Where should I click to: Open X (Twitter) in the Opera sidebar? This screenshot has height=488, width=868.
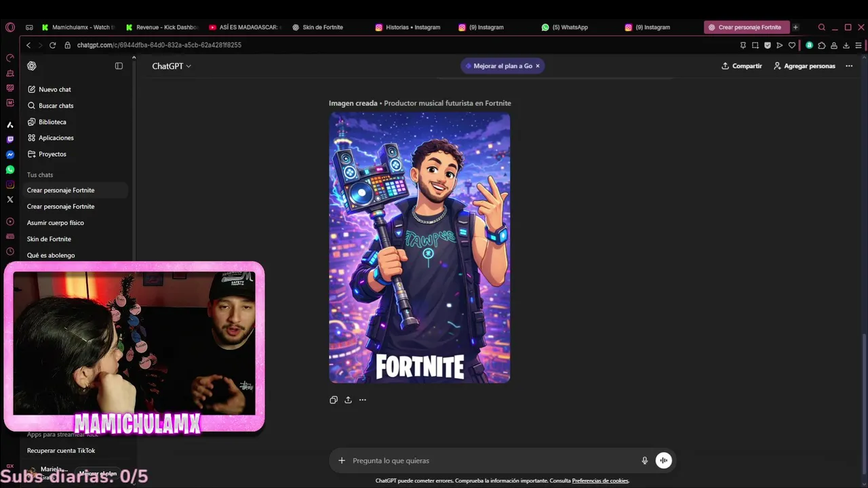click(9, 199)
